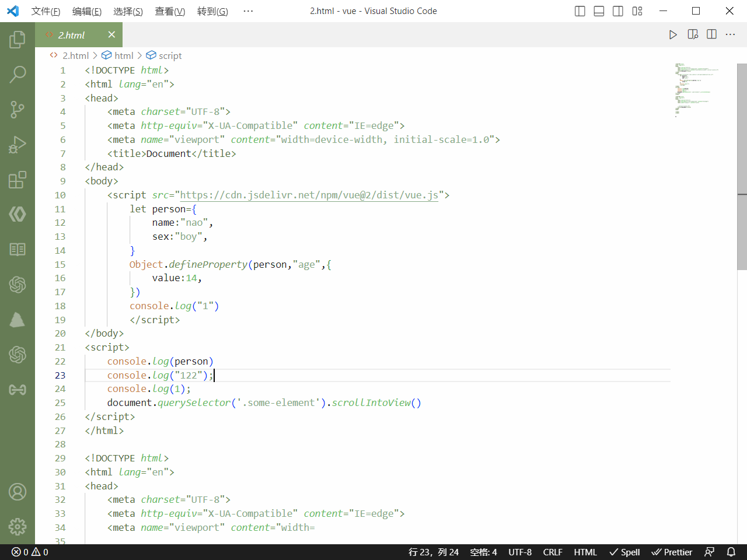The image size is (747, 560).
Task: Toggle the bottom panel layout icon
Action: pos(599,11)
